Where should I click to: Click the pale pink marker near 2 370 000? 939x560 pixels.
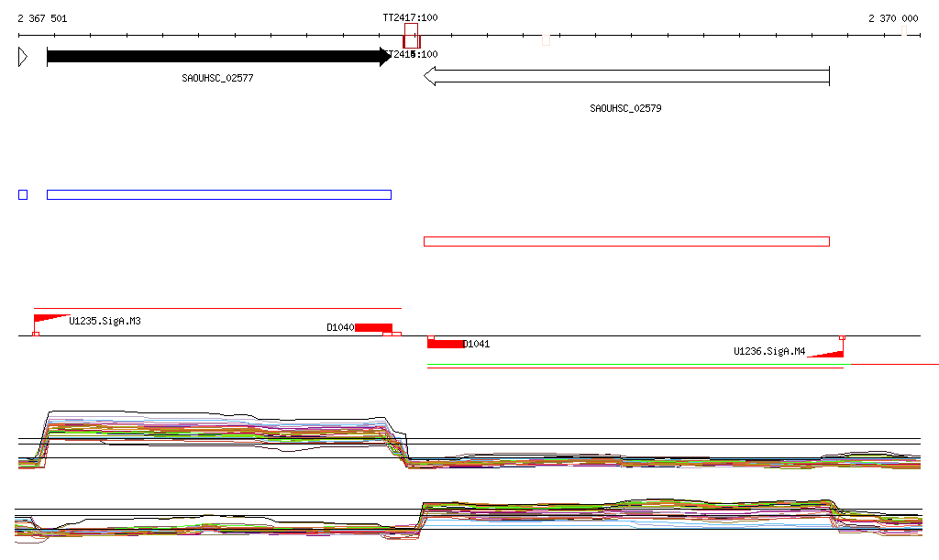click(x=904, y=30)
